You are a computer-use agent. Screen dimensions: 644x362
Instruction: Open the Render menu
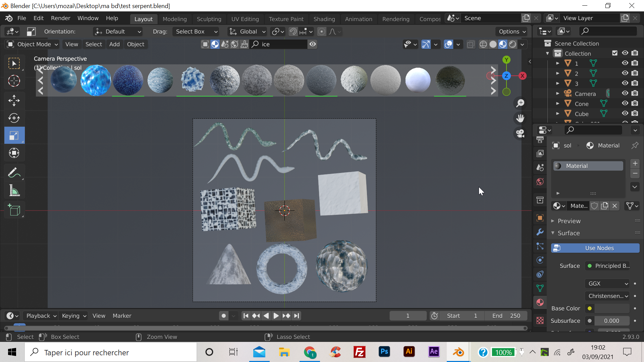[x=60, y=18]
